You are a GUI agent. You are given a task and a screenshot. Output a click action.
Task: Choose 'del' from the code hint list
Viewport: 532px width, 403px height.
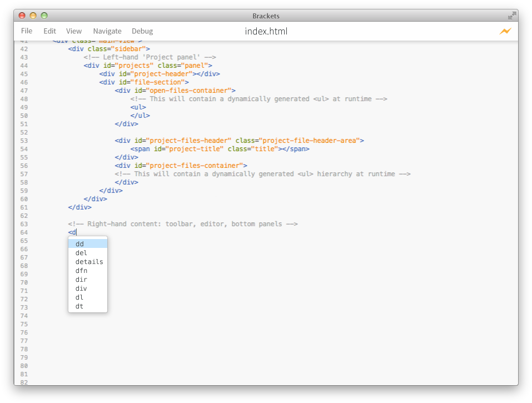tap(88, 253)
